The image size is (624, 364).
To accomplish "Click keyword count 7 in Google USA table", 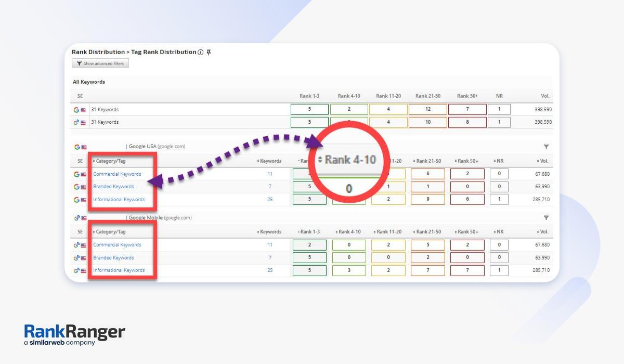I will point(270,187).
